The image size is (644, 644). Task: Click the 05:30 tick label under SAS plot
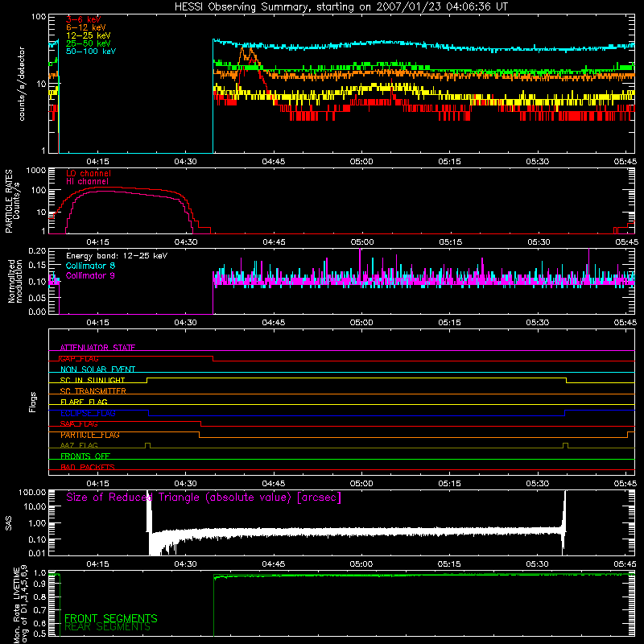point(537,564)
